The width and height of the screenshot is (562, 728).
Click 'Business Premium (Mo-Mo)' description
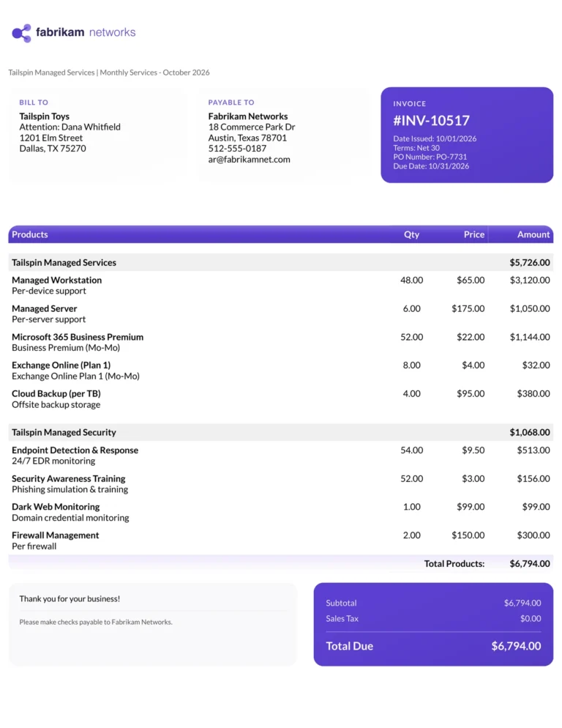(x=66, y=348)
